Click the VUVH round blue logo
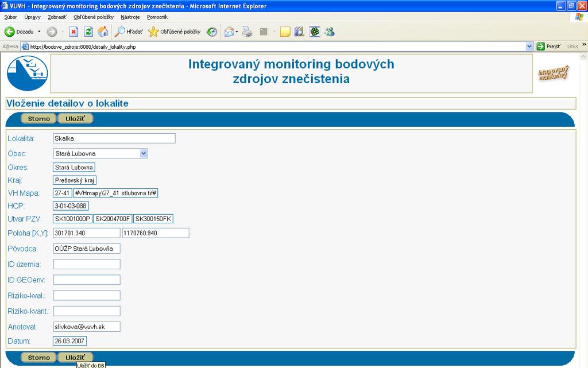588x368 pixels. coord(28,73)
